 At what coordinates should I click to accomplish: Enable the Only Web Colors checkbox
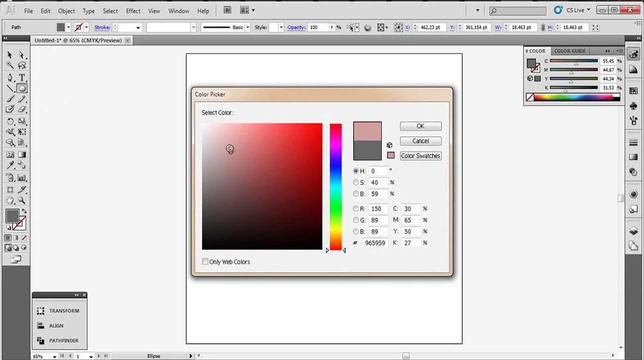tap(205, 261)
